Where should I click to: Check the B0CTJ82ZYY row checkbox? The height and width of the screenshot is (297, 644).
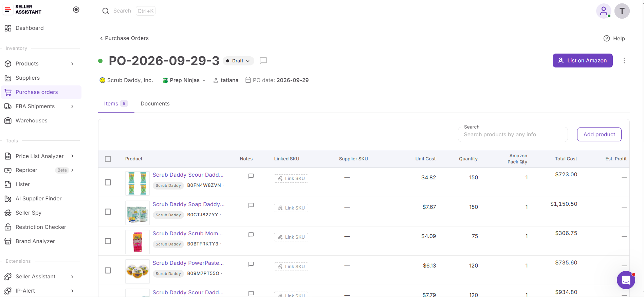(x=108, y=212)
